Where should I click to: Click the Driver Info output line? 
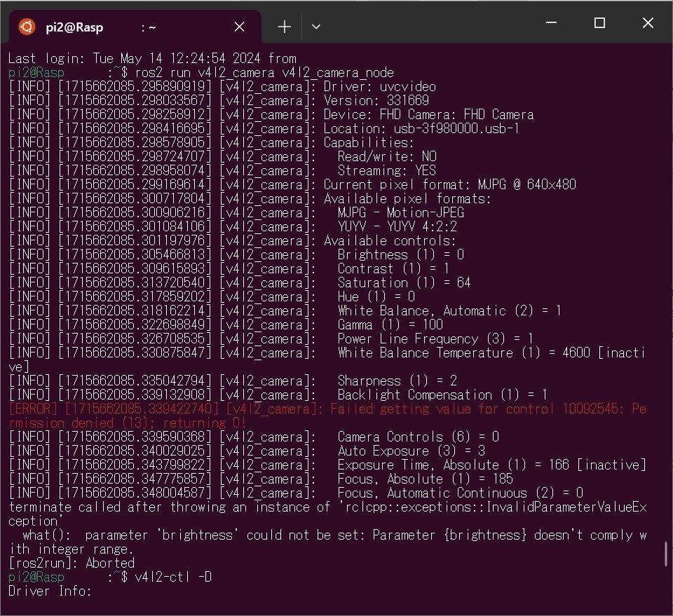(x=50, y=591)
